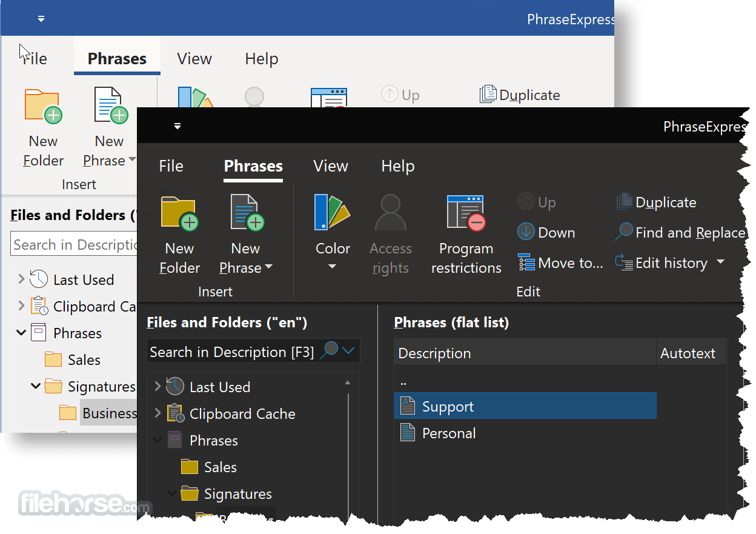Click the Access rights icon in dark window

[390, 213]
